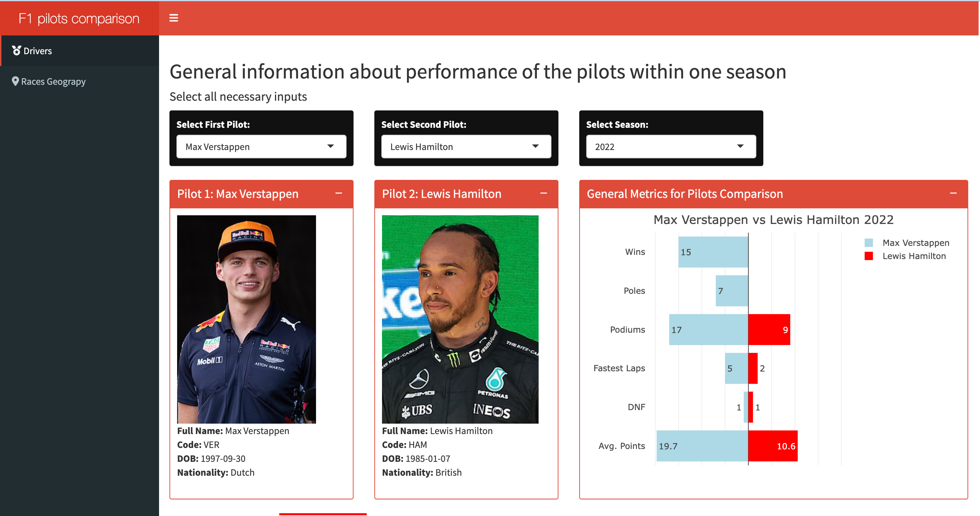The image size is (980, 516).
Task: Toggle the sidebar with hamburger icon
Action: click(x=174, y=18)
